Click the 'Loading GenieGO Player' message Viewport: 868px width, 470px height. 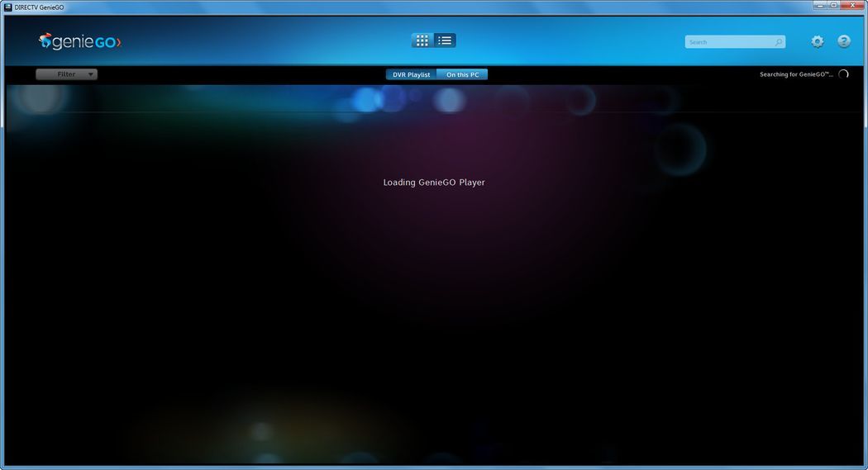point(434,183)
